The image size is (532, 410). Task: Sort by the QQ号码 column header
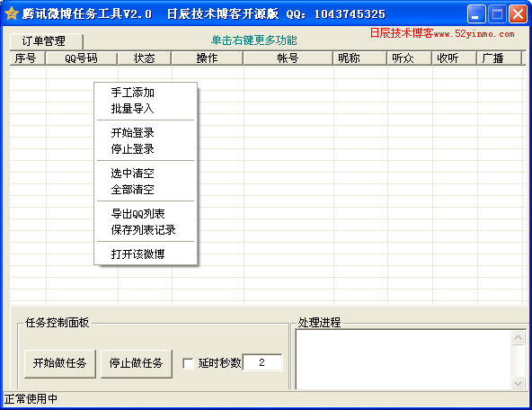click(x=82, y=58)
